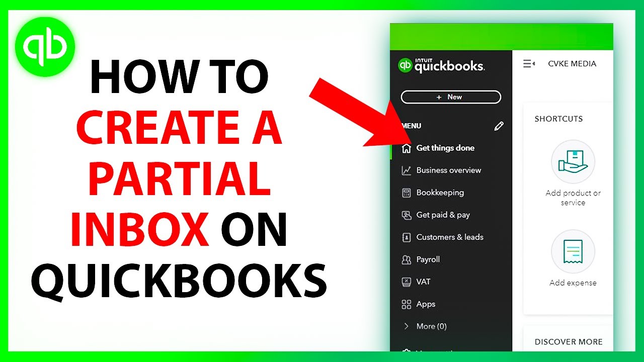Screen dimensions: 644x362
Task: Click the contact icon beside Customers & leads
Action: (x=407, y=237)
